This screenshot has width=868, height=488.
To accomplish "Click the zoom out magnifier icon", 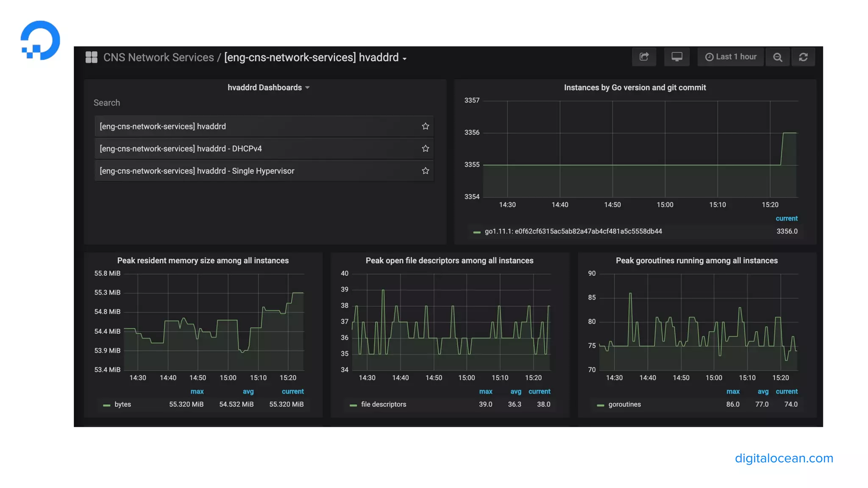I will 777,57.
